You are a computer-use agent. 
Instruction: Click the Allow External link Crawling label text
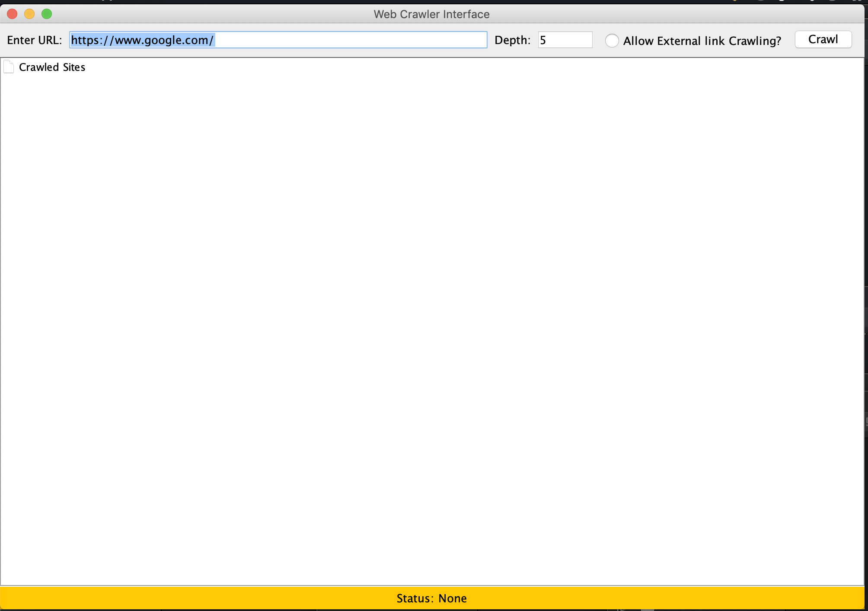(702, 41)
